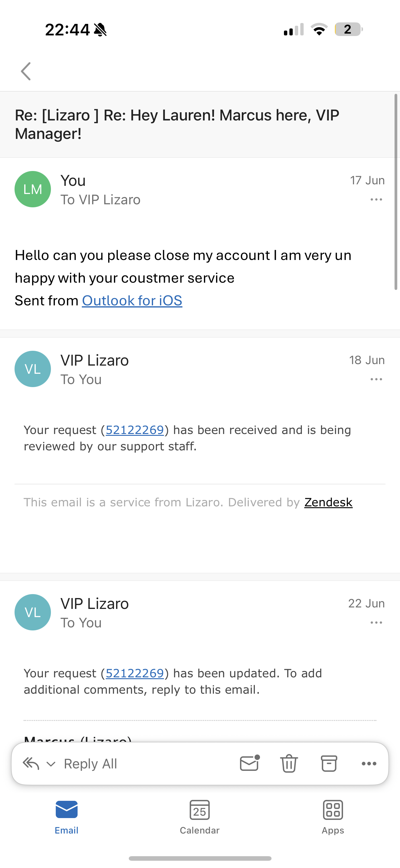Open the Outlook for iOS link
Viewport: 400px width, 868px height.
[x=132, y=301]
